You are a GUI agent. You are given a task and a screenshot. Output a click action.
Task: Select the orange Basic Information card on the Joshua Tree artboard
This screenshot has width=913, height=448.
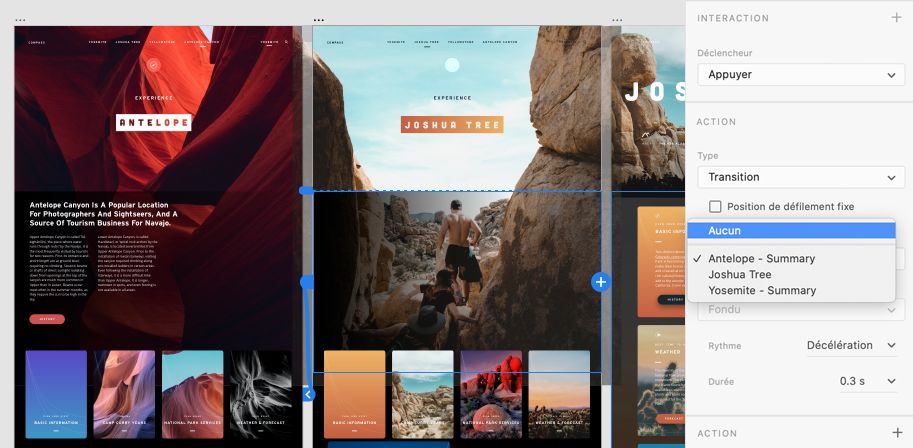[x=355, y=394]
